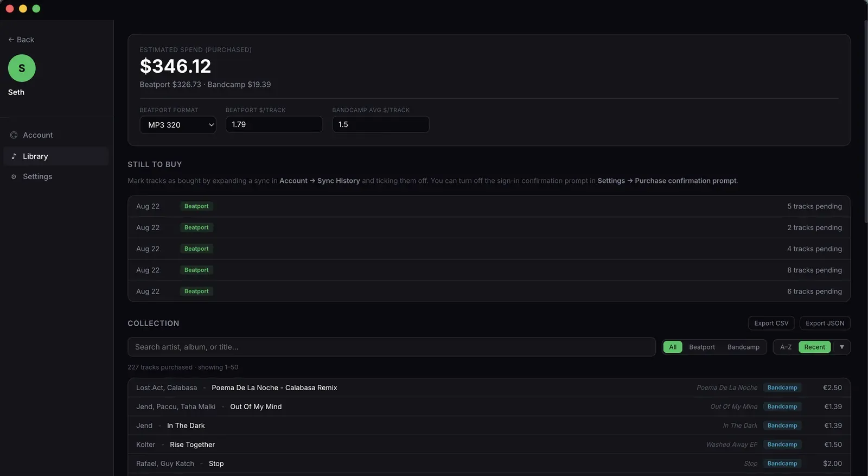Image resolution: width=868 pixels, height=476 pixels.
Task: Select the Out Of My Mind track row
Action: pyautogui.click(x=489, y=407)
